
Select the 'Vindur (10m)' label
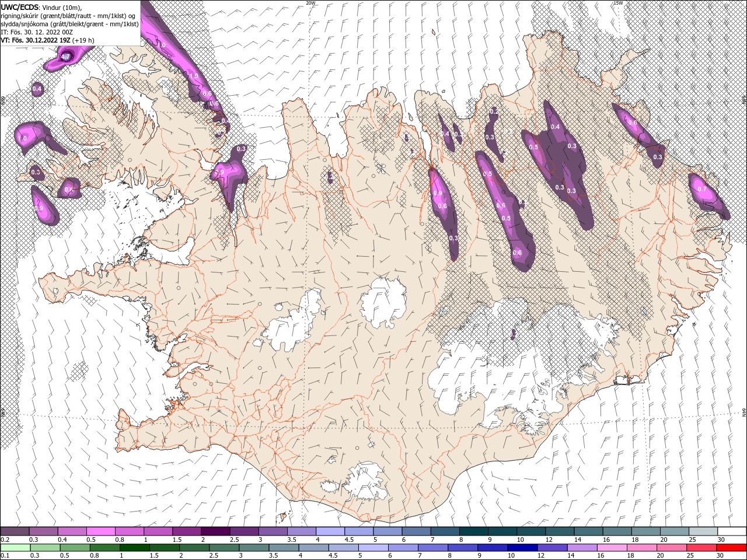62,7
